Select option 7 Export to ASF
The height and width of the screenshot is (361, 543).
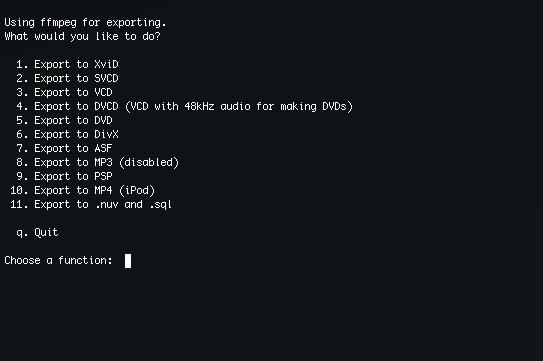tap(64, 148)
